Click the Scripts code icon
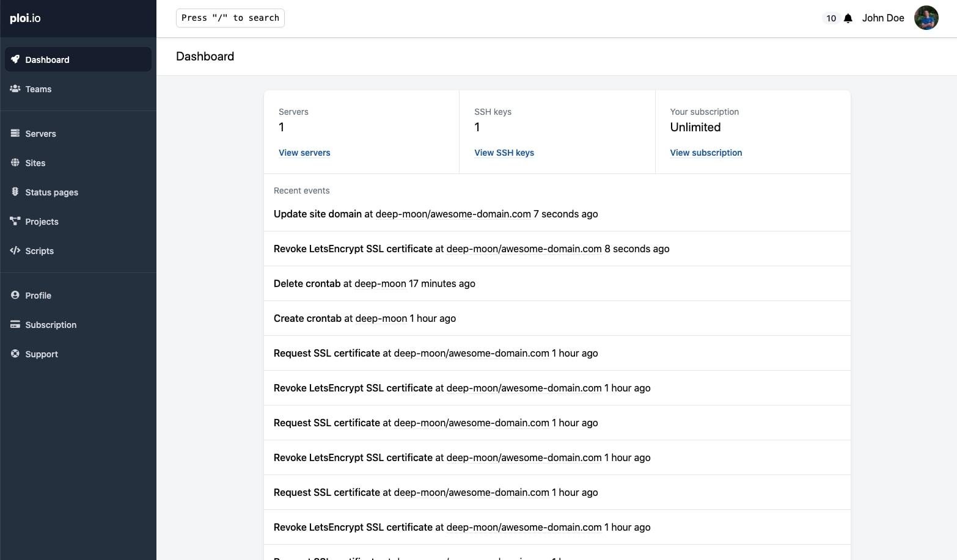The width and height of the screenshot is (957, 560). point(15,250)
